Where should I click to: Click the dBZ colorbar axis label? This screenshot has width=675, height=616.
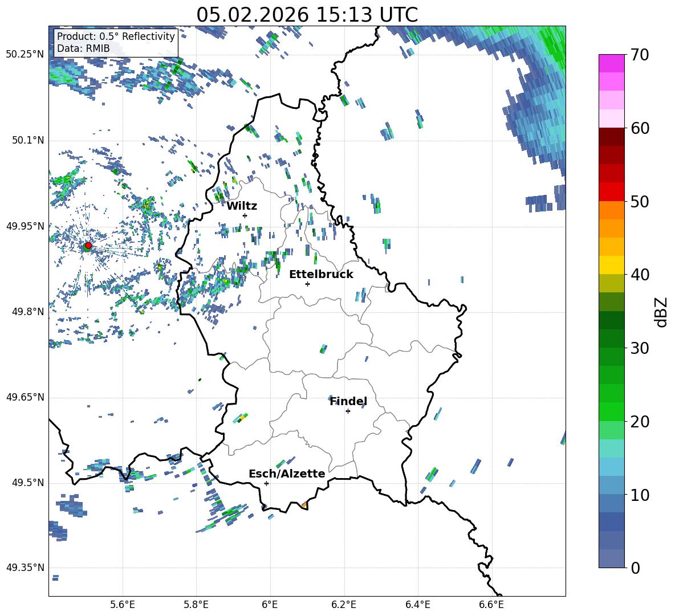click(661, 312)
